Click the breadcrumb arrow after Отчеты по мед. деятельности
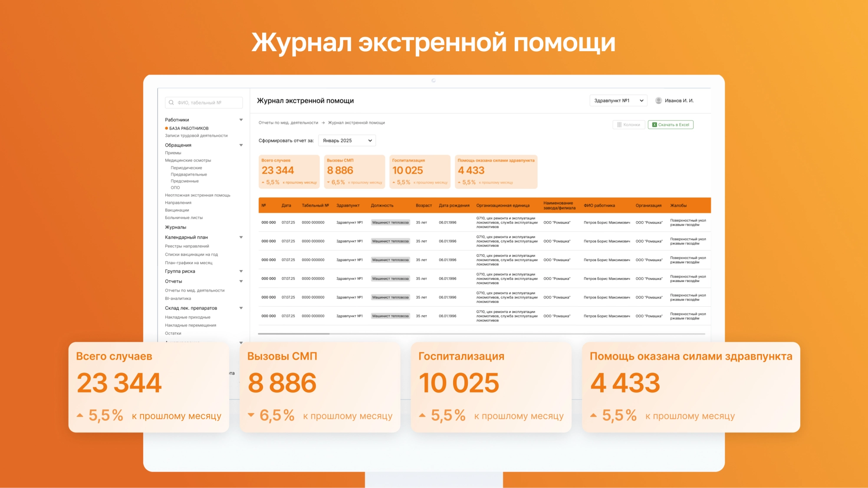This screenshot has width=868, height=488. (x=322, y=123)
